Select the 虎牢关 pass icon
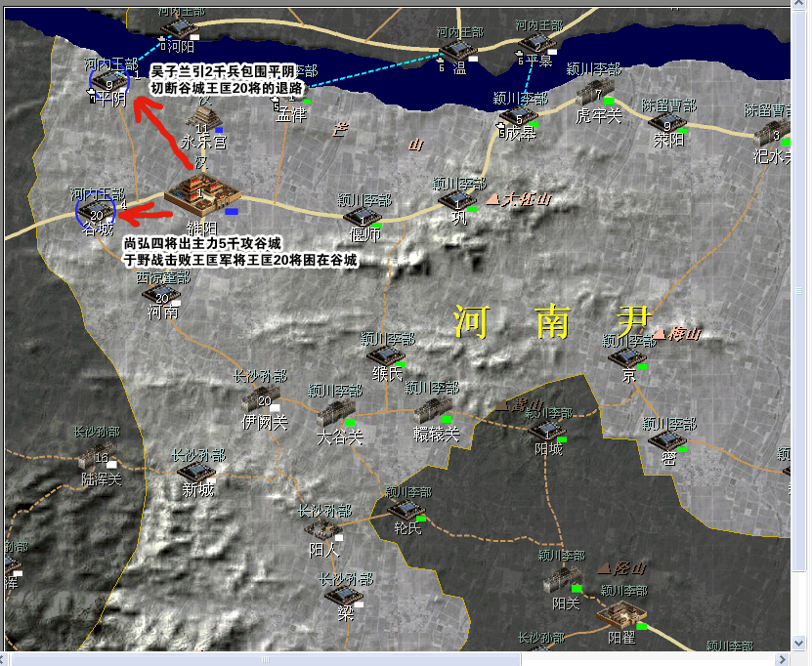 click(595, 92)
